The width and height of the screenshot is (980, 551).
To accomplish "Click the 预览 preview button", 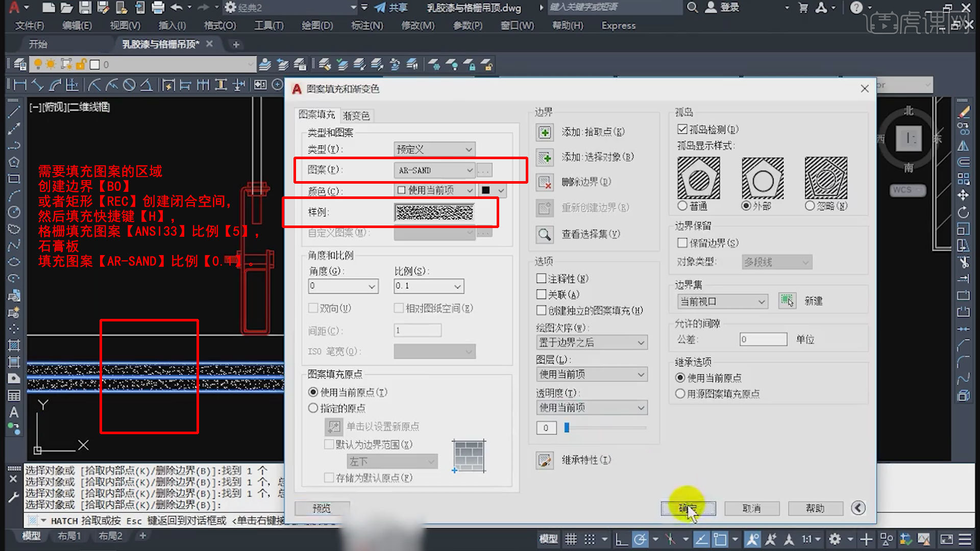I will point(322,508).
